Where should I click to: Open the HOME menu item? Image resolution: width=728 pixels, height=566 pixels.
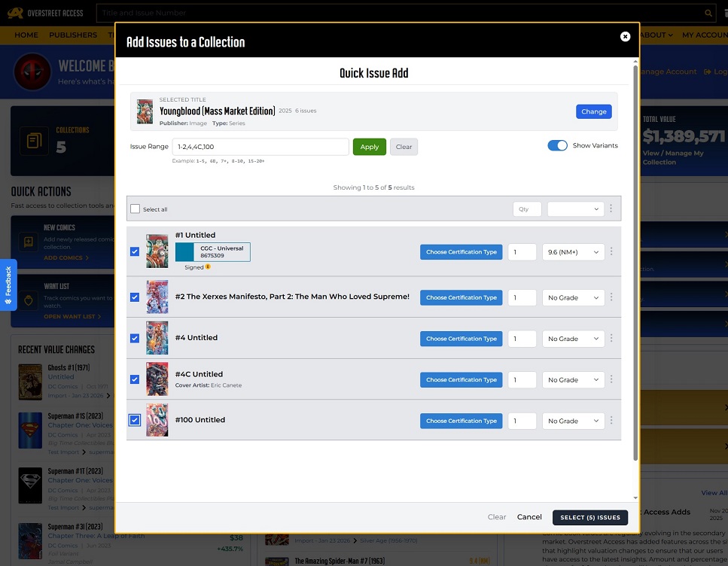tap(26, 35)
